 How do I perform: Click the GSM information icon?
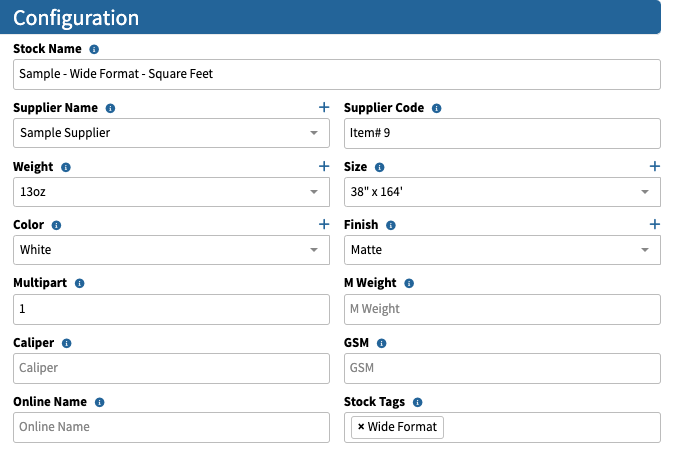point(381,343)
